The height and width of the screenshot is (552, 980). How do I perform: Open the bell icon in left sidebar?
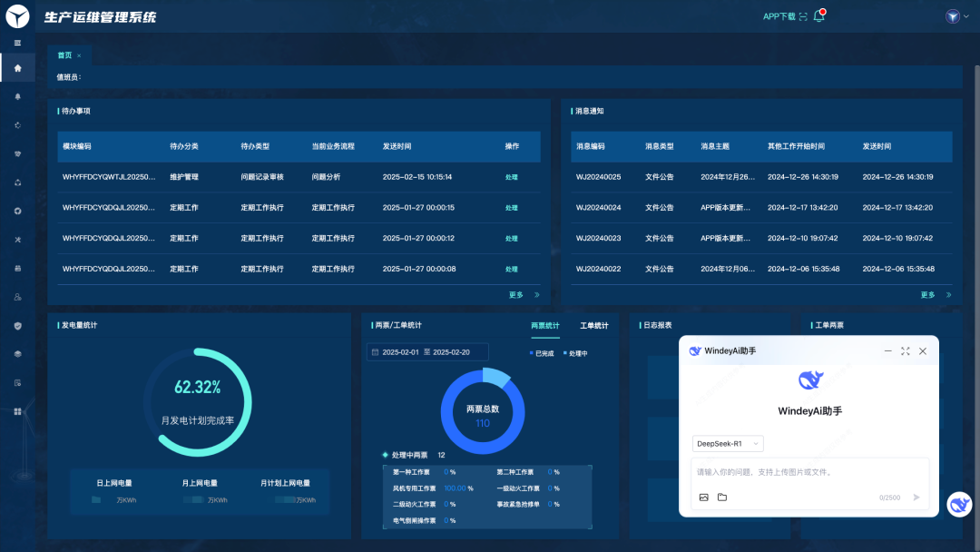[17, 97]
